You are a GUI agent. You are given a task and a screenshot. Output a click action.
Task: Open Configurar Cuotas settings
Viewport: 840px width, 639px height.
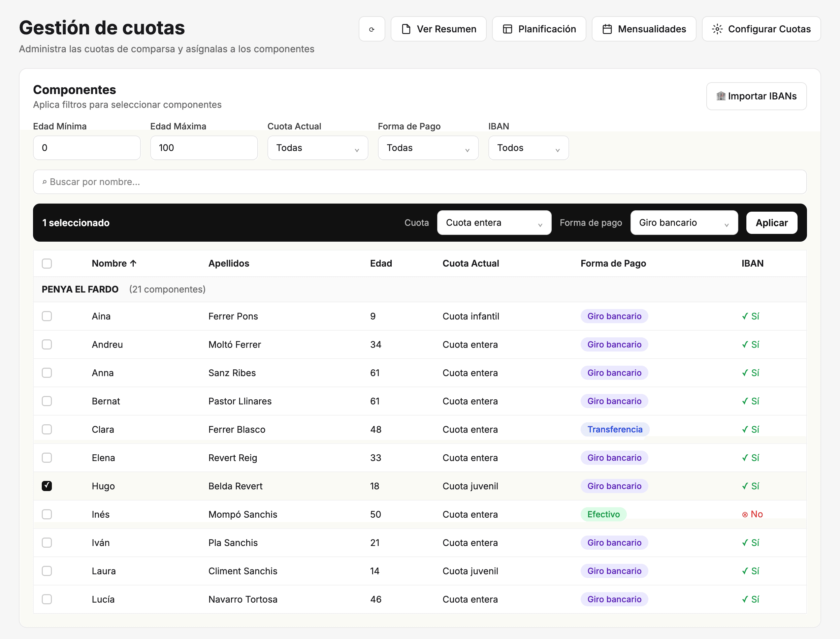[761, 29]
